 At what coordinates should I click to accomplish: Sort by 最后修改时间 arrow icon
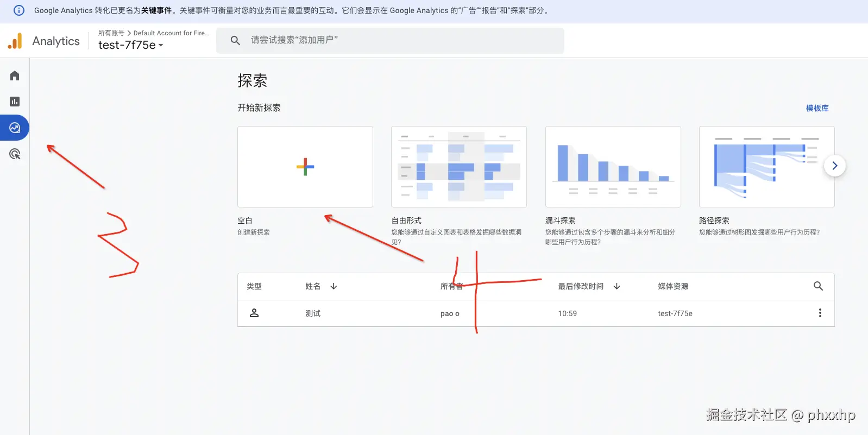pyautogui.click(x=617, y=286)
